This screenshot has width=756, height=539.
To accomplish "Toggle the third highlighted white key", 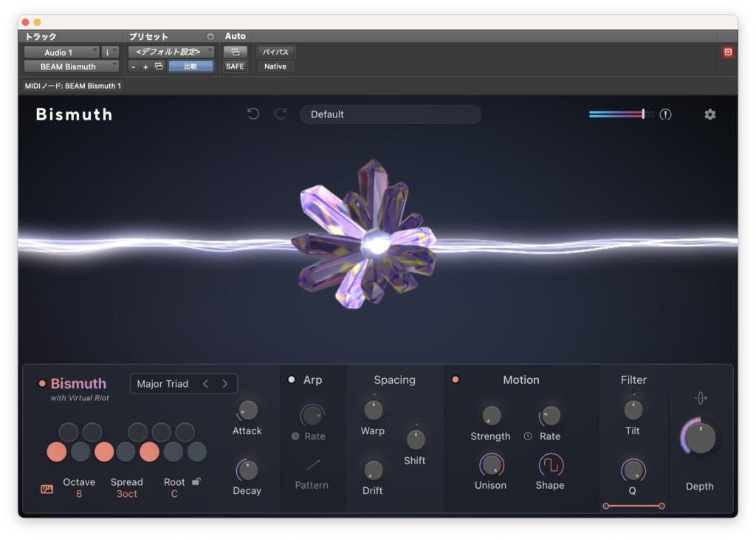I will point(104,452).
